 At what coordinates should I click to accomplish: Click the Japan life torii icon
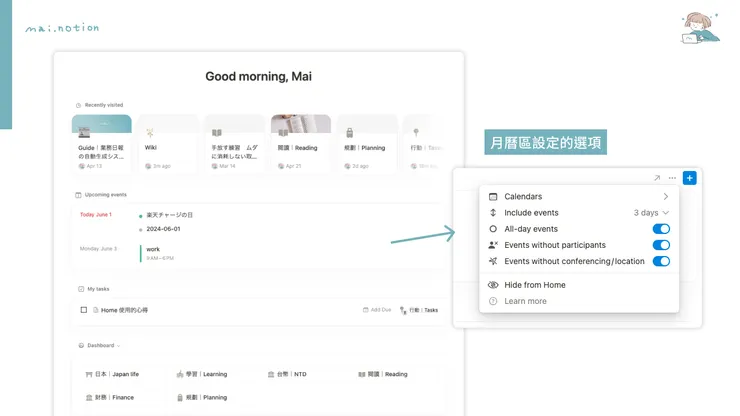(89, 374)
